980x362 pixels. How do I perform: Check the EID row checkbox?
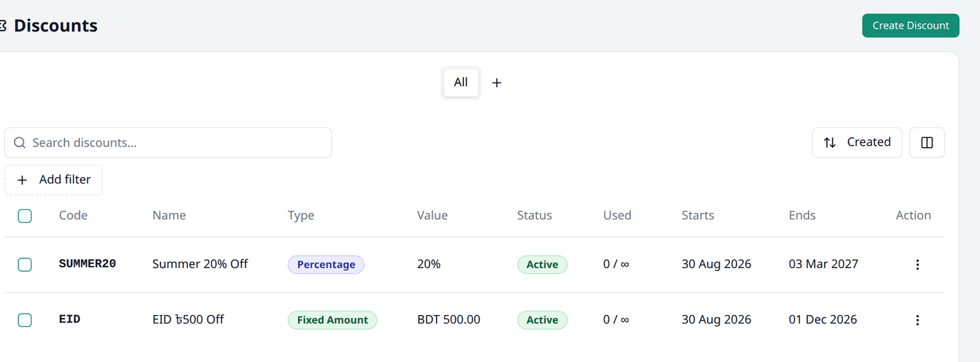tap(24, 319)
